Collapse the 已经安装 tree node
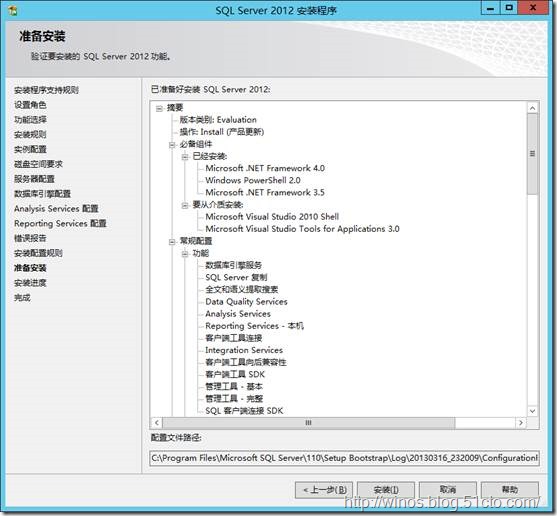The height and width of the screenshot is (516, 557). click(185, 157)
